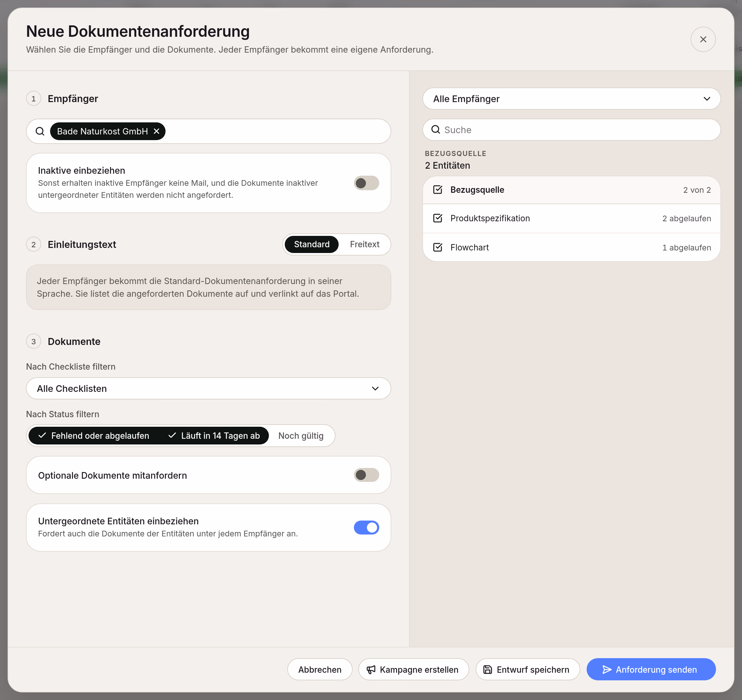Open the Alle Checklisten dropdown
Image resolution: width=742 pixels, height=700 pixels.
[208, 388]
